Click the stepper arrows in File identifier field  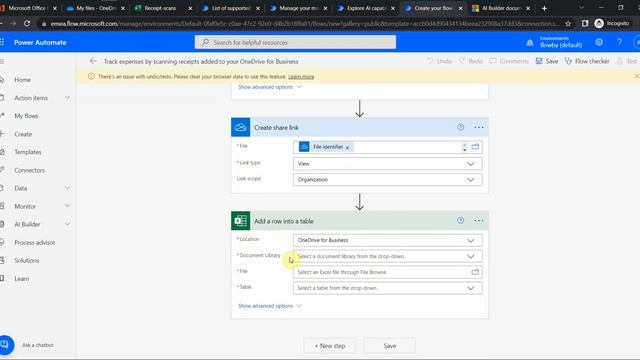pos(464,147)
